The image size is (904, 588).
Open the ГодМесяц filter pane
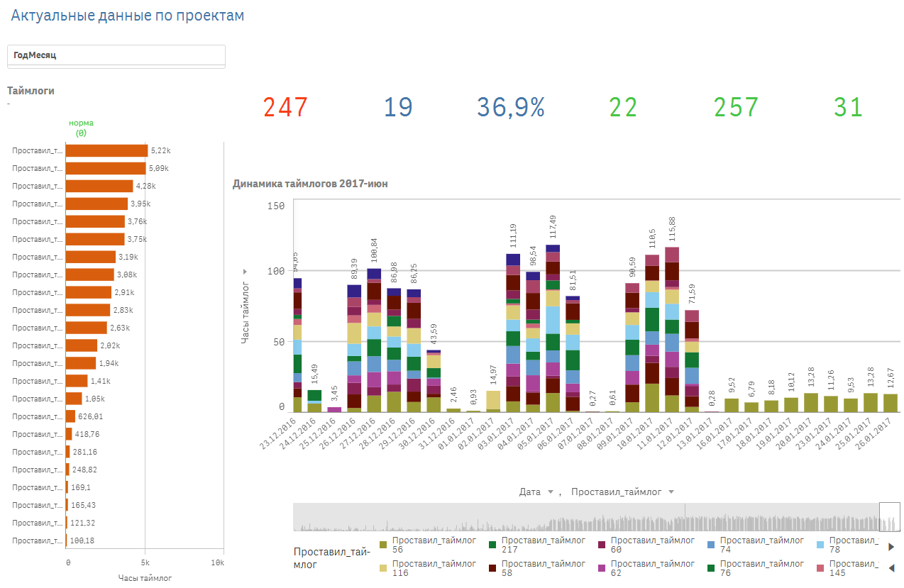[x=116, y=55]
